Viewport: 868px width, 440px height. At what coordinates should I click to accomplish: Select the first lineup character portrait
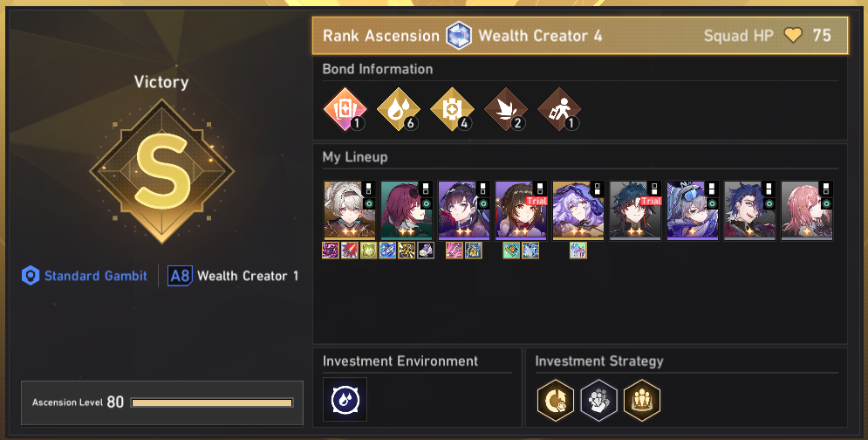pyautogui.click(x=350, y=210)
